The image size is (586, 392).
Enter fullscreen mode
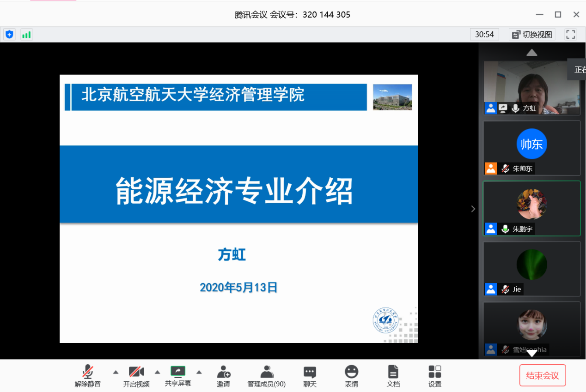[x=571, y=34]
